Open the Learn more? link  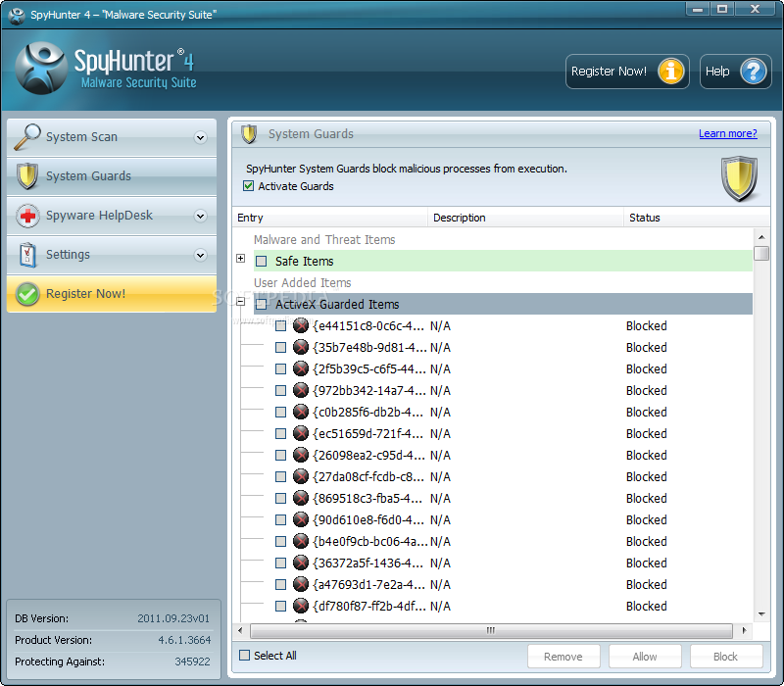coord(727,133)
